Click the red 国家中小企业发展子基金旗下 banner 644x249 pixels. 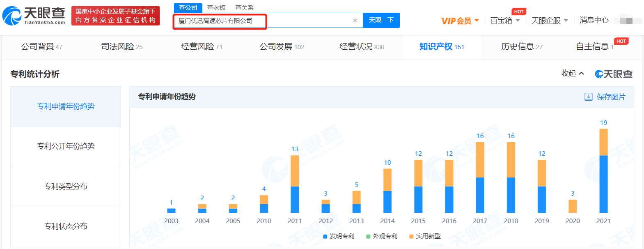point(115,16)
